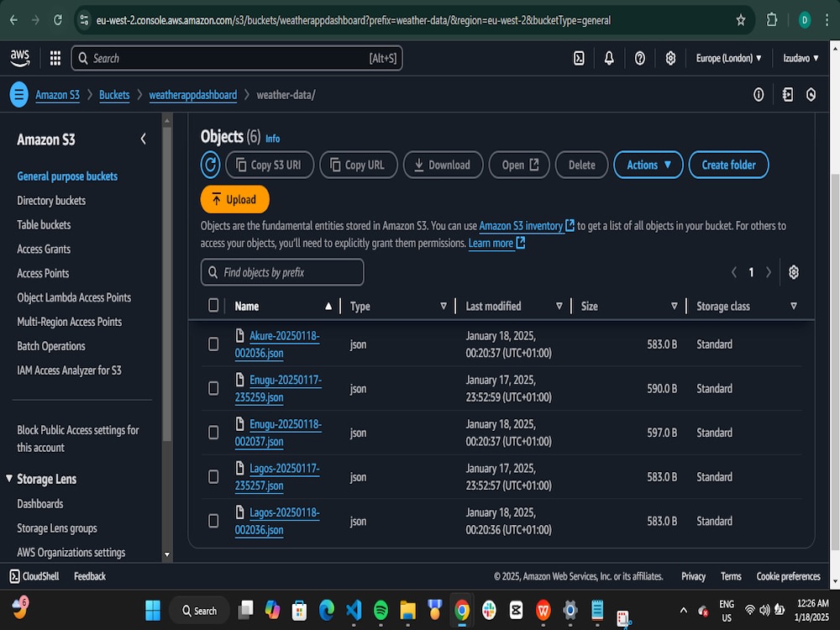Viewport: 840px width, 630px height.
Task: Open the Chrome profile avatar D
Action: pos(804,20)
